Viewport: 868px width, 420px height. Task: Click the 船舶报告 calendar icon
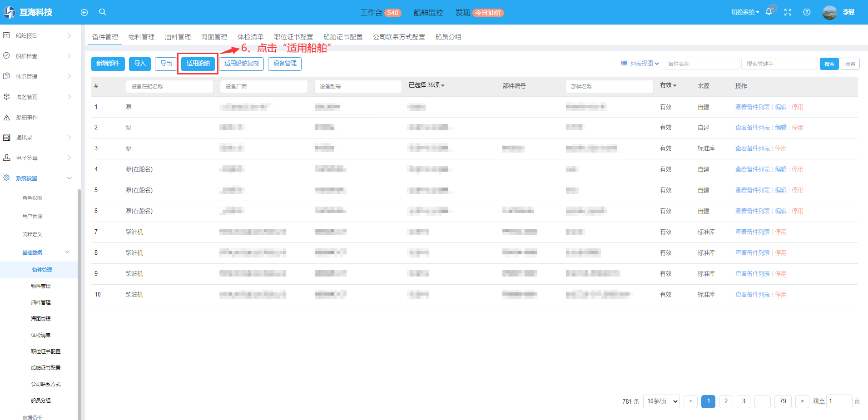[x=6, y=35]
